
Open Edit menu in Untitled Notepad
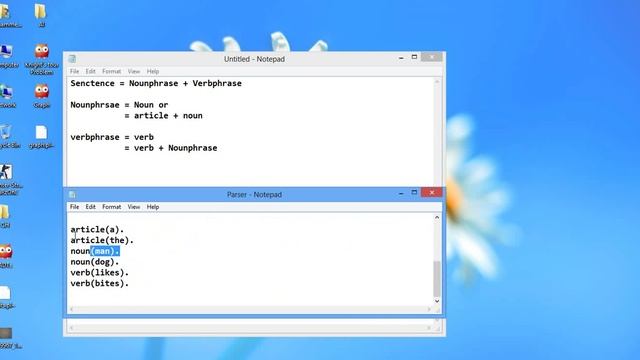click(90, 71)
